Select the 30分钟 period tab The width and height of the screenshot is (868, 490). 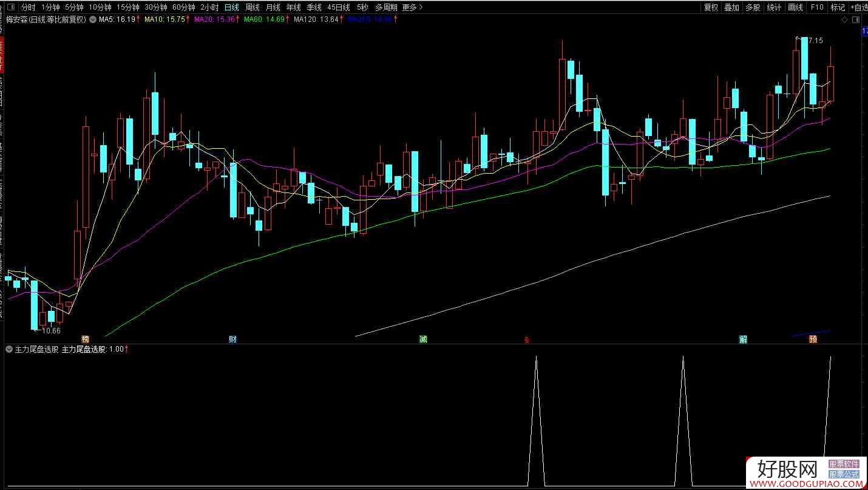click(x=155, y=7)
